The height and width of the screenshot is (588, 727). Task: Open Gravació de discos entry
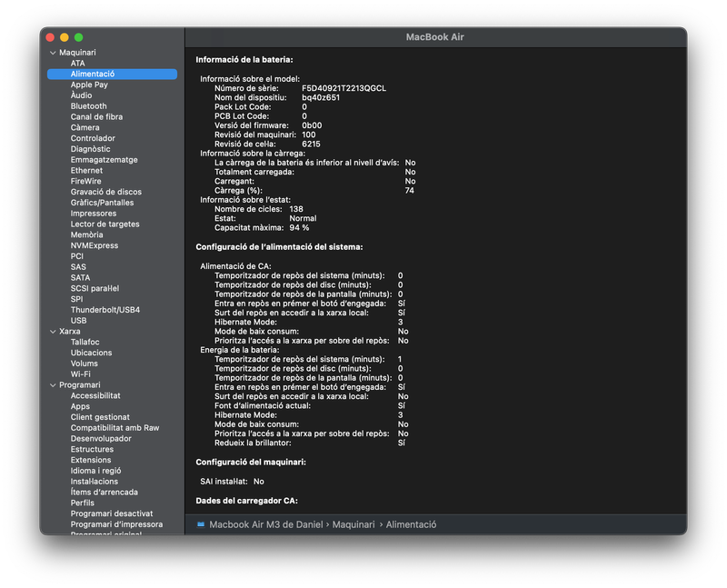pos(106,192)
